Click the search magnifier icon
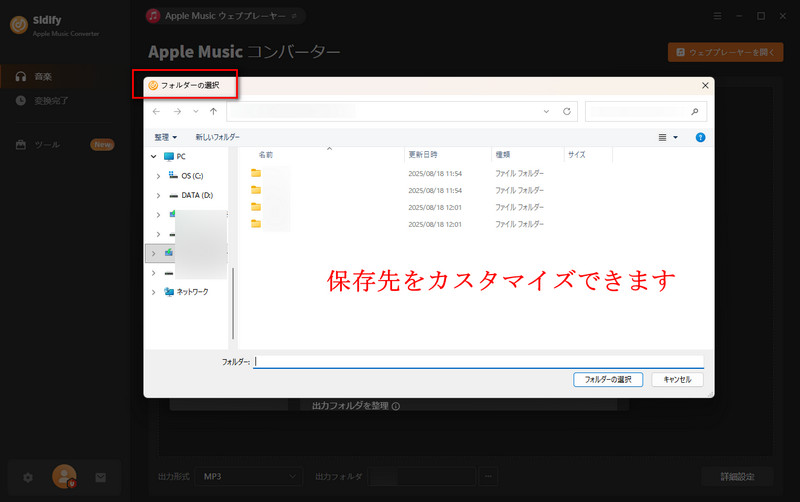 695,112
